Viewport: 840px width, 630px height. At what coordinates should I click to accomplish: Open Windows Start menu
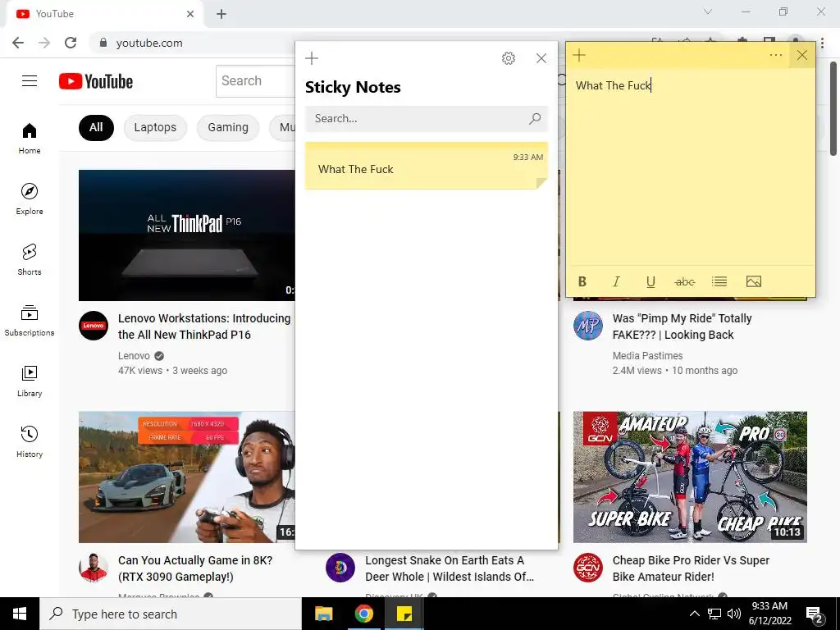tap(20, 614)
